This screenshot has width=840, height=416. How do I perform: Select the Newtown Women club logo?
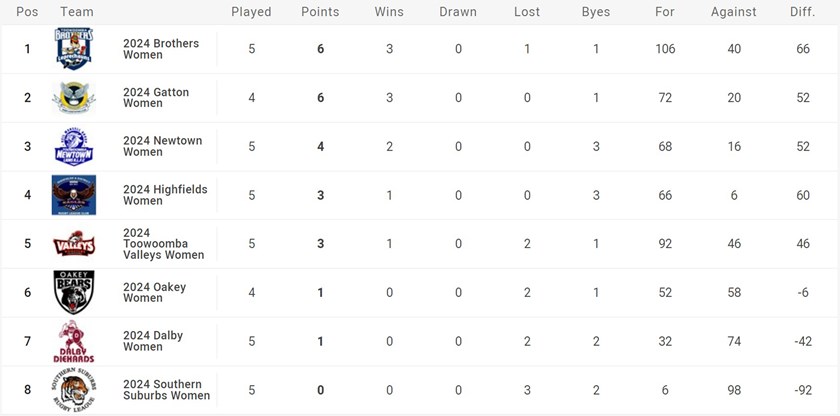pyautogui.click(x=73, y=146)
